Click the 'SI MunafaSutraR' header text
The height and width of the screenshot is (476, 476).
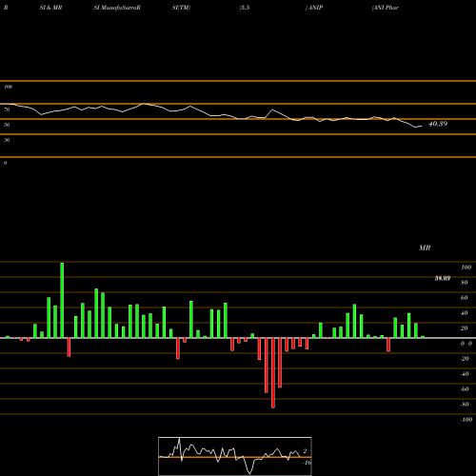(x=117, y=8)
